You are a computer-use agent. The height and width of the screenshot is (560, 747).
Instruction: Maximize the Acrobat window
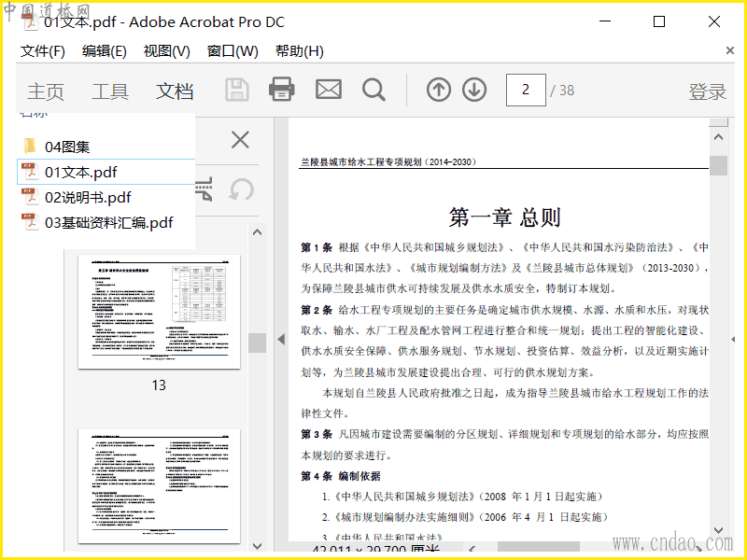[x=659, y=21]
